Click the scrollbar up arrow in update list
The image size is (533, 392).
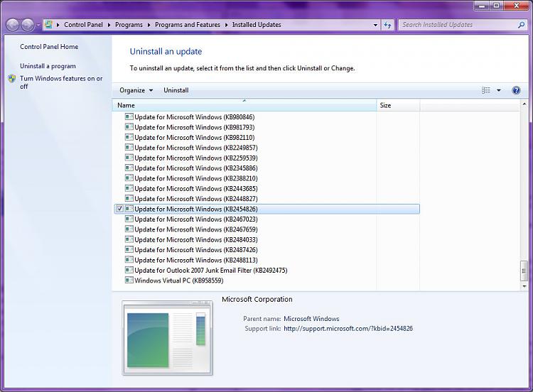[x=524, y=104]
